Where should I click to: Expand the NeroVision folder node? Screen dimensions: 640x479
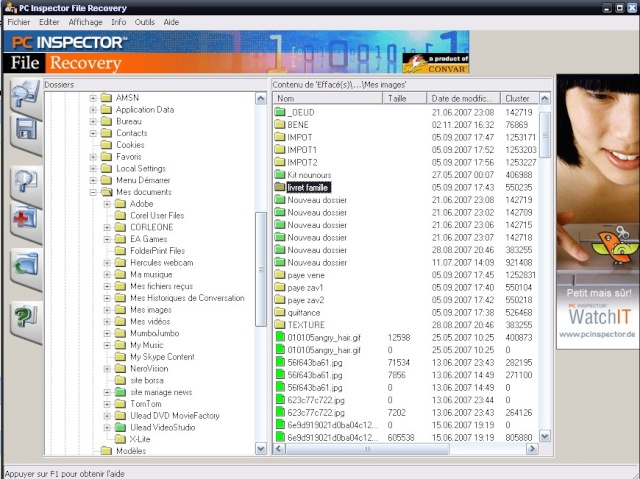pyautogui.click(x=107, y=368)
